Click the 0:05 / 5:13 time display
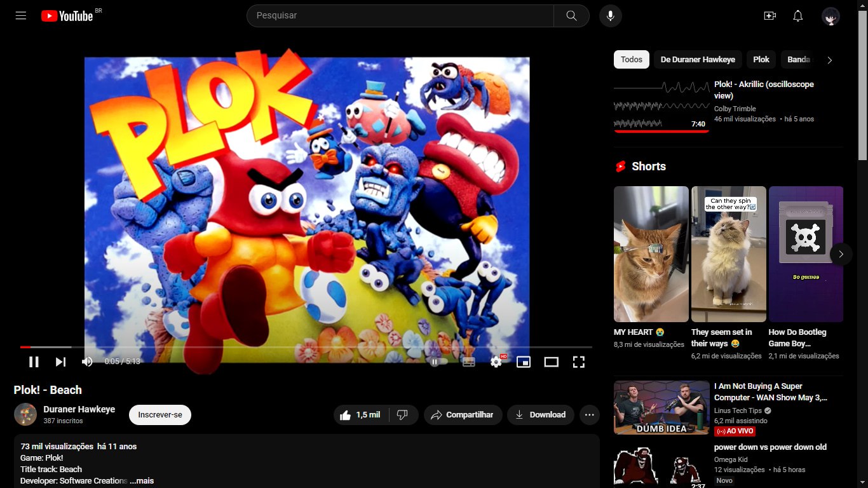Viewport: 868px width, 488px height. tap(122, 362)
